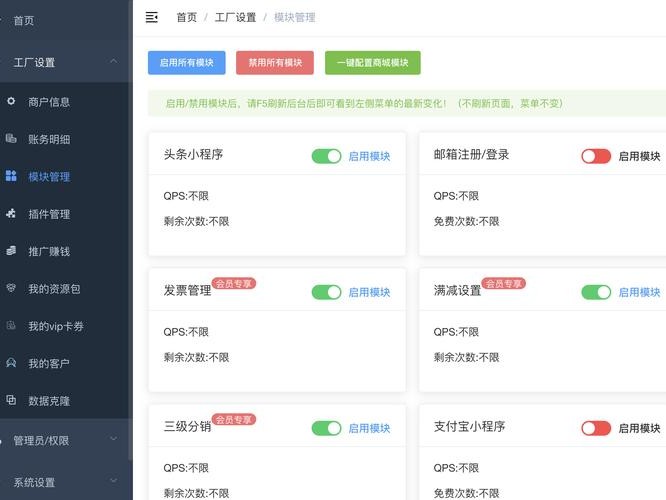
Task: Click the 禁用所有模块 button
Action: tap(275, 63)
